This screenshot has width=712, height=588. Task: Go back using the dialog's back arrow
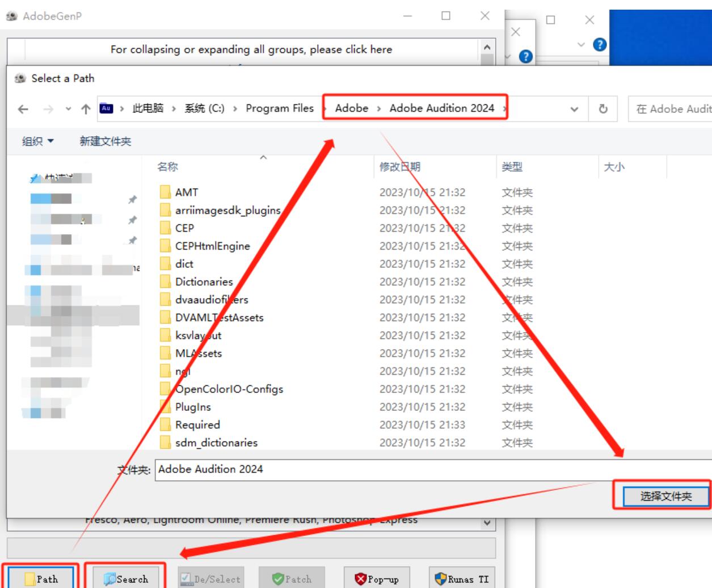coord(23,109)
